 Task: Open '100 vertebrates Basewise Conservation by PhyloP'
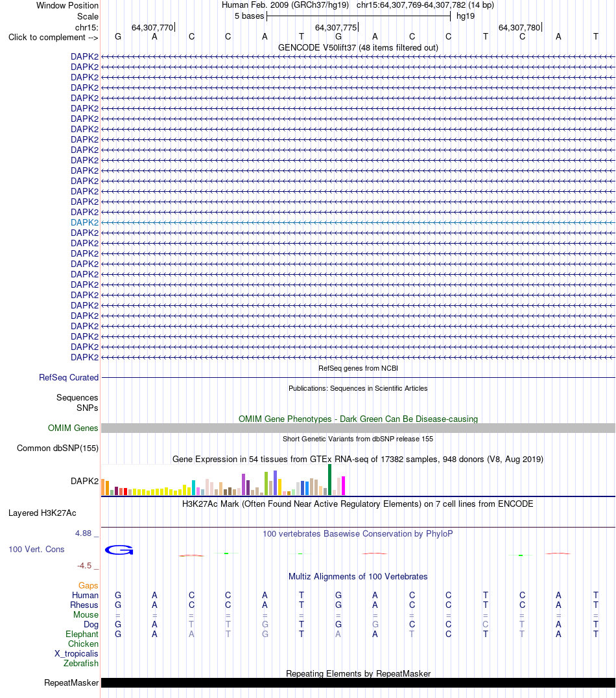358,534
